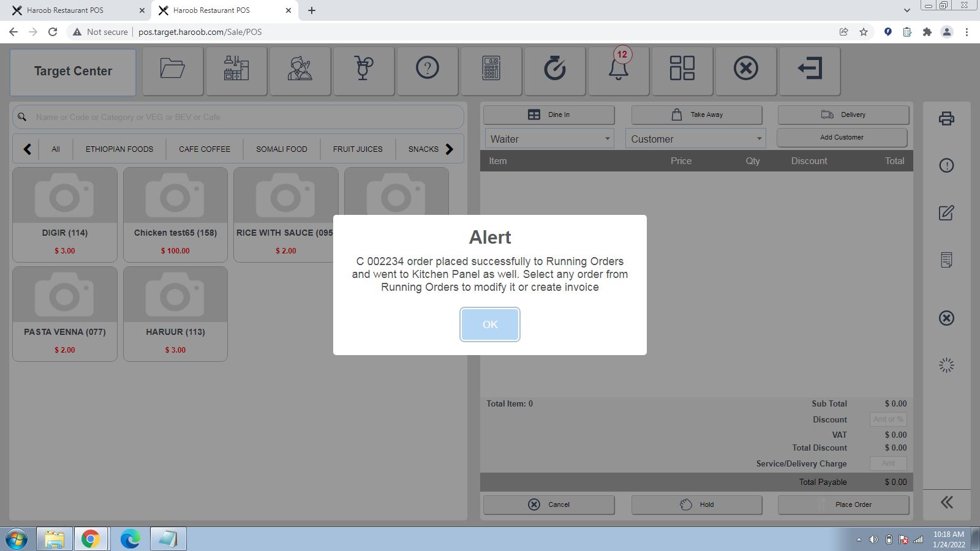Viewport: 980px width, 551px height.
Task: Open the bar drink icon
Action: [x=364, y=71]
